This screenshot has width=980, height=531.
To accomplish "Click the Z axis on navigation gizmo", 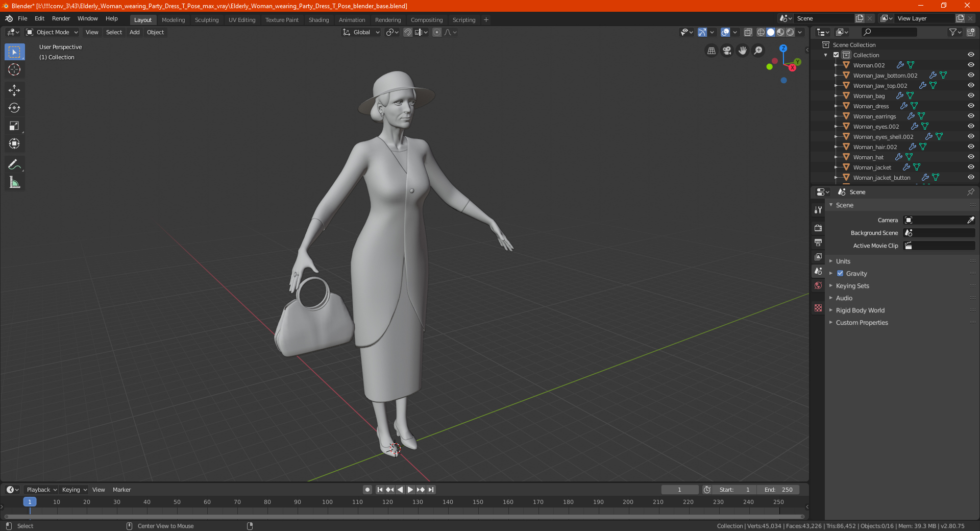I will click(783, 48).
